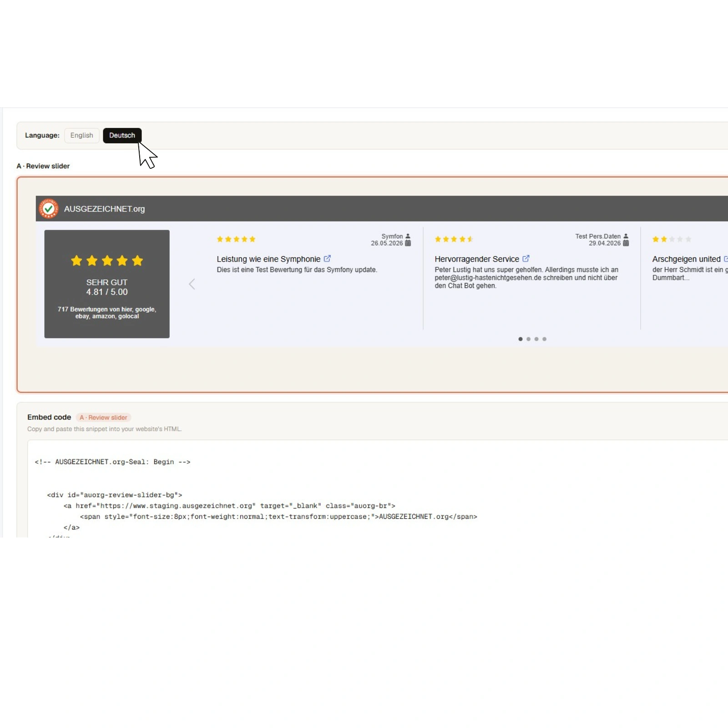Click the staging.ausgezeichnet.org href code line
Image resolution: width=728 pixels, height=728 pixels.
click(x=229, y=506)
